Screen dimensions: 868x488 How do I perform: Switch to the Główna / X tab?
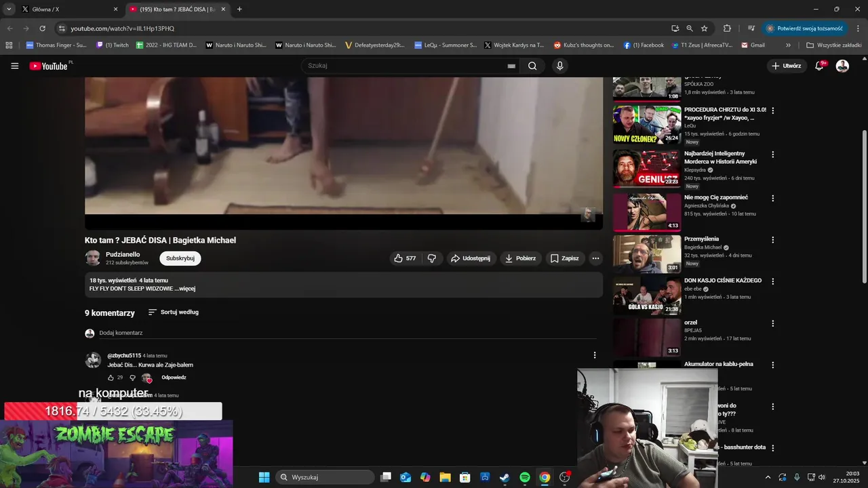[69, 9]
